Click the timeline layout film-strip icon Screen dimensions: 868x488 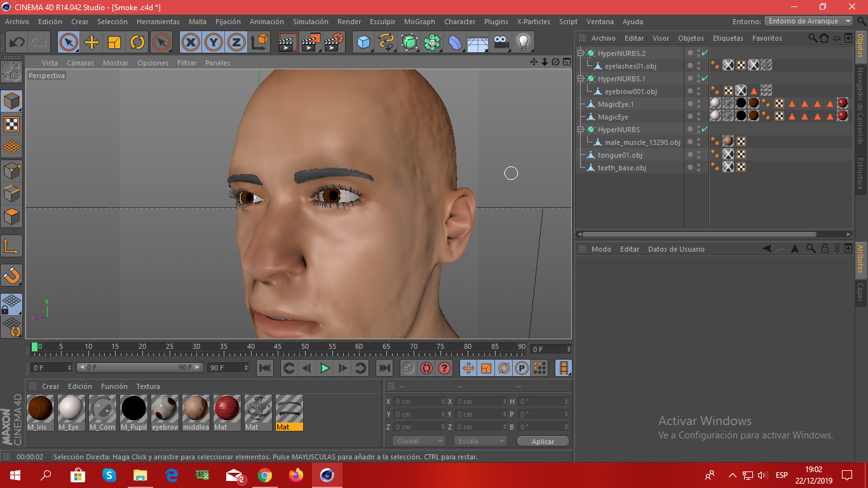coord(563,368)
